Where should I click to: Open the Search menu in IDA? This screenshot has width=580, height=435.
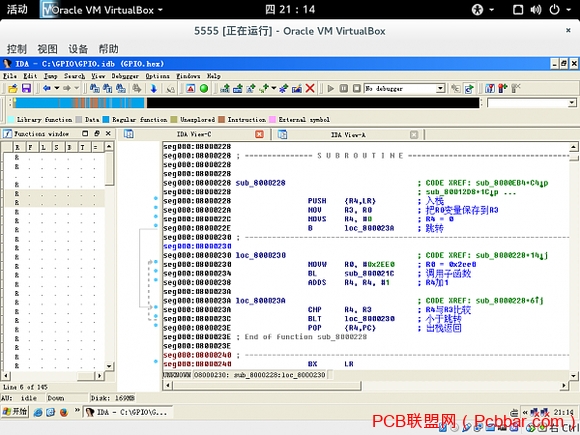coord(74,76)
